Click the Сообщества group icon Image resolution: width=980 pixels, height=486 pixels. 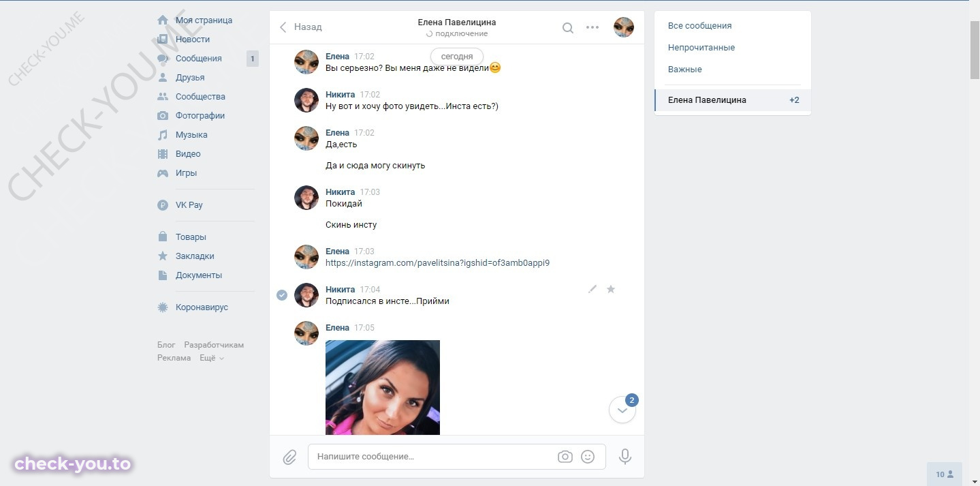(x=163, y=97)
